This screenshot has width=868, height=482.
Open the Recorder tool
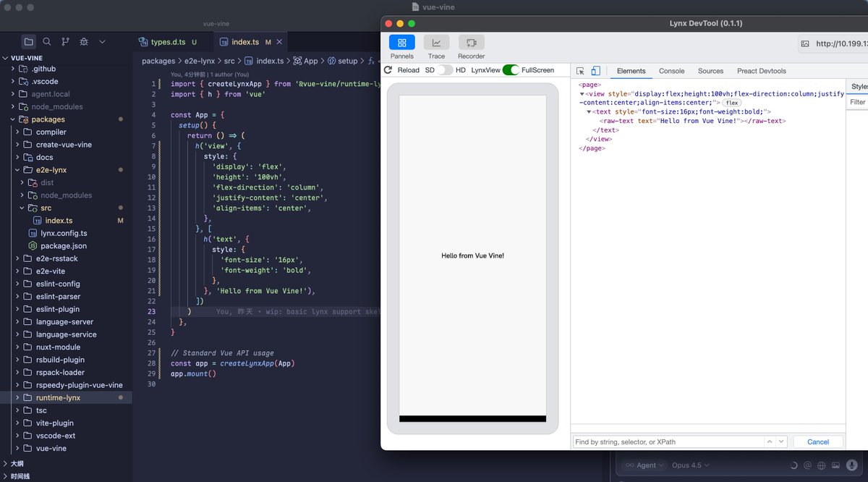pos(471,43)
